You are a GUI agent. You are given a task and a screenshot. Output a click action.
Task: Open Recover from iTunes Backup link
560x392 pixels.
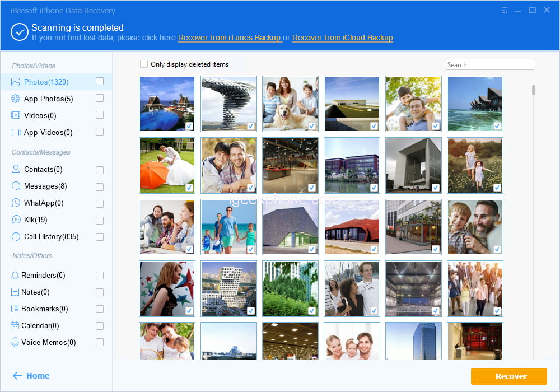tap(229, 38)
